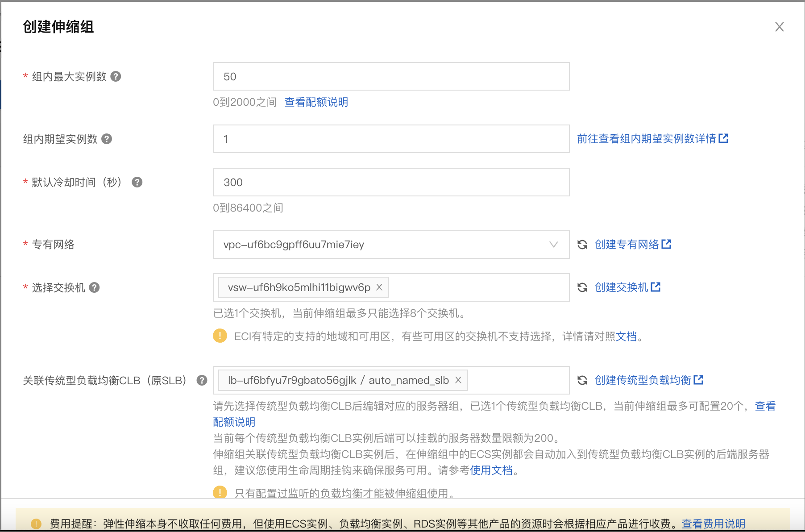Click the external link icon beside 创建专有网络
805x532 pixels.
(x=666, y=244)
